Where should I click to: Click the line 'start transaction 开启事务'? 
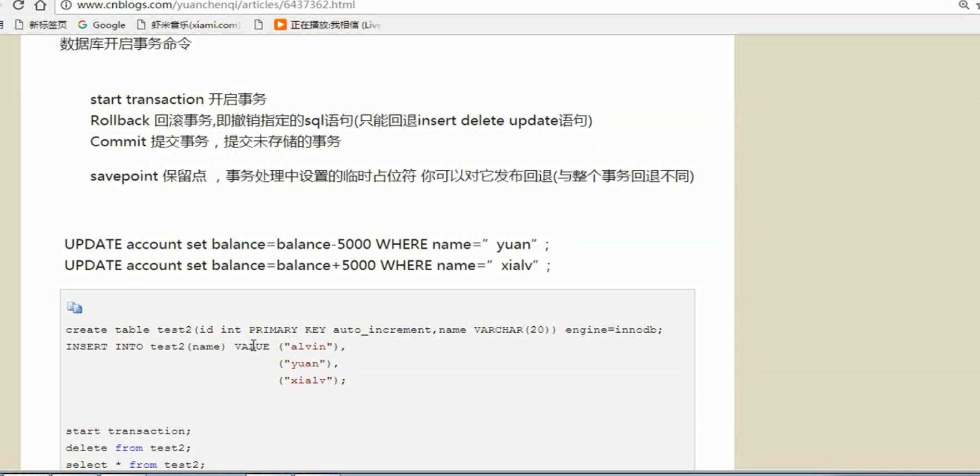(x=178, y=99)
